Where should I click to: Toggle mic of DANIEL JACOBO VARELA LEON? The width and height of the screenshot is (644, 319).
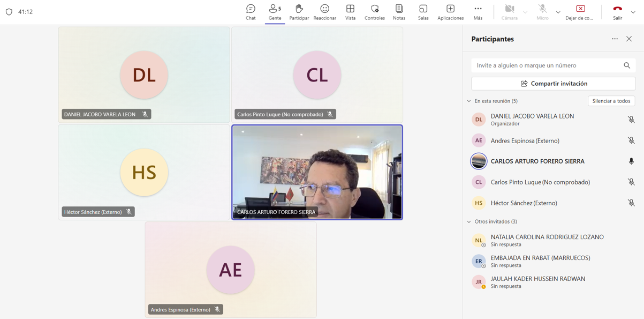point(631,120)
